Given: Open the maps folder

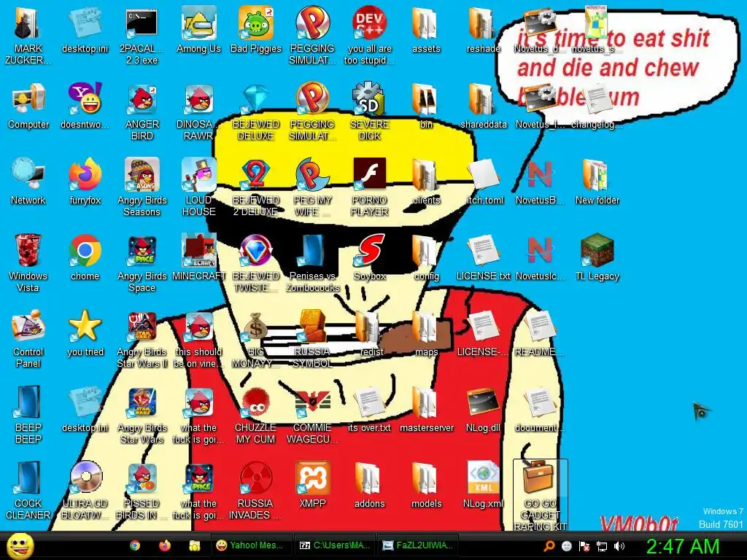Looking at the screenshot, I should [x=426, y=332].
